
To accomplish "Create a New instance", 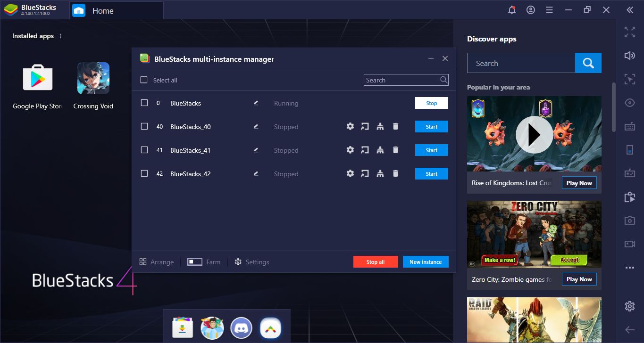I will point(426,262).
